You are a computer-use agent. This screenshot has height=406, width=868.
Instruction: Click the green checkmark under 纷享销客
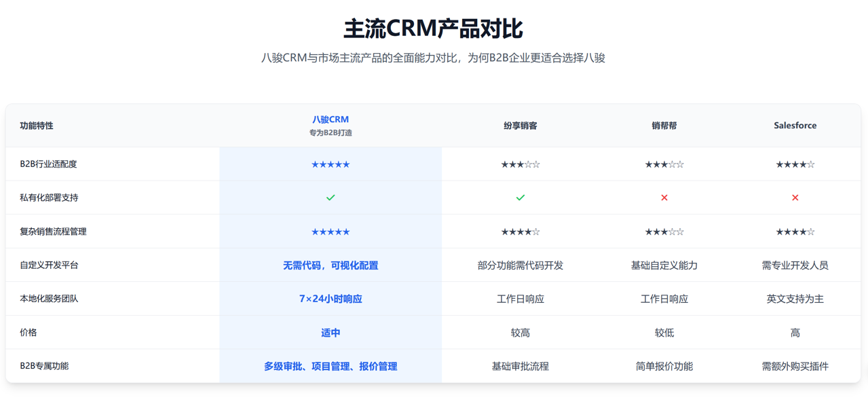tap(520, 198)
